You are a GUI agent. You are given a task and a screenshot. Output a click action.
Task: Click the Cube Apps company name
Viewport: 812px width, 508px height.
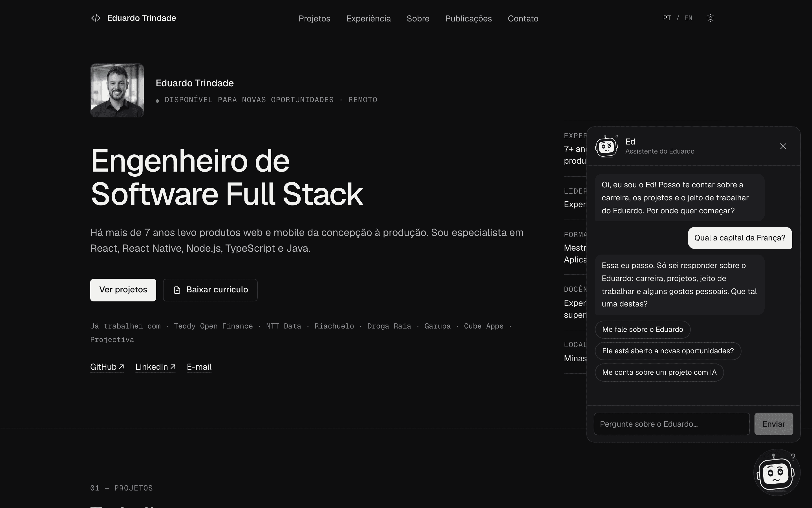point(484,326)
